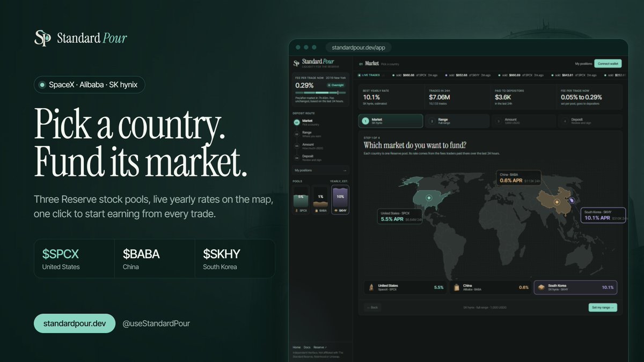Image resolution: width=644 pixels, height=362 pixels.
Task: Open the Reserve external footer link
Action: coord(320,348)
